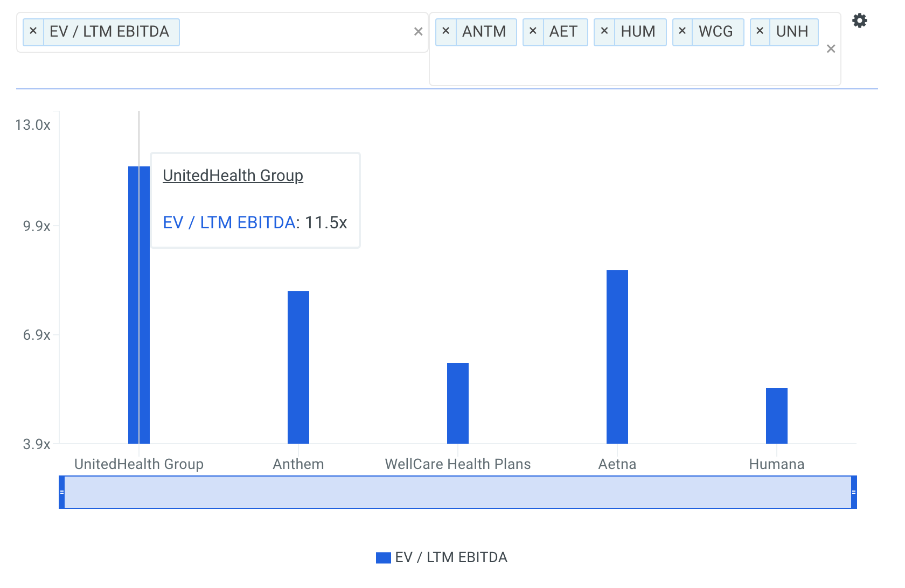This screenshot has width=905, height=588.
Task: Select the Humana bar
Action: pyautogui.click(x=777, y=416)
